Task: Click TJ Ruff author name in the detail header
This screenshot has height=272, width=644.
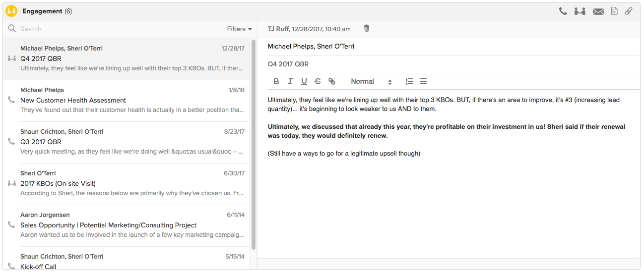Action: (x=278, y=29)
